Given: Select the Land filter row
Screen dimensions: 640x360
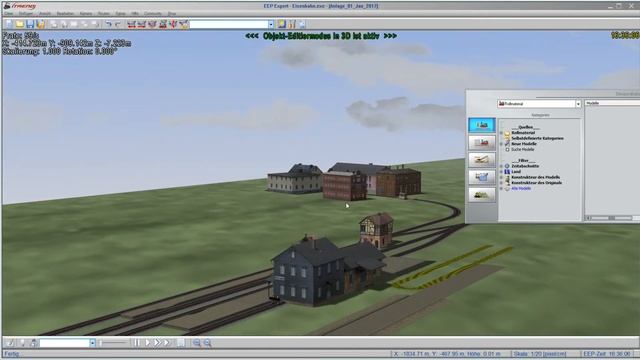Looking at the screenshot, I should (x=516, y=172).
